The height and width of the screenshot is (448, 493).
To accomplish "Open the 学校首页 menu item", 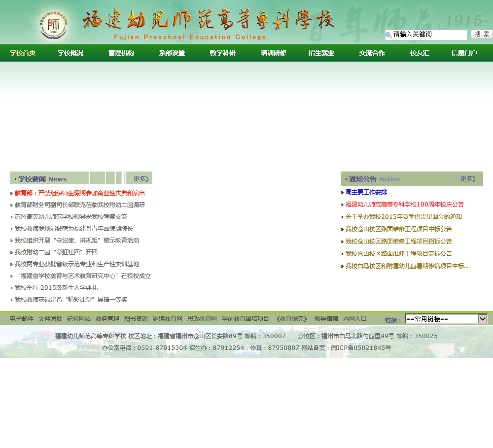I will (x=23, y=53).
